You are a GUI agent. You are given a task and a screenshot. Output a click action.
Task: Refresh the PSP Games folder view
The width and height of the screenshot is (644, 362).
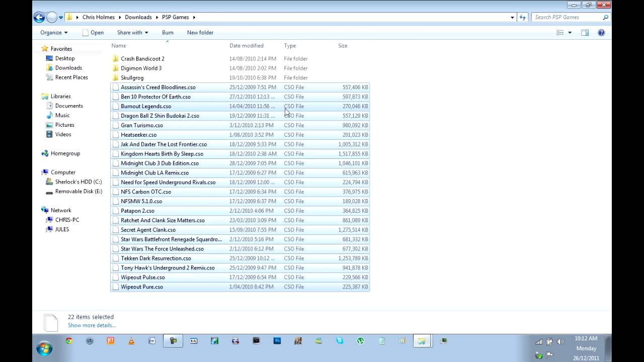523,17
